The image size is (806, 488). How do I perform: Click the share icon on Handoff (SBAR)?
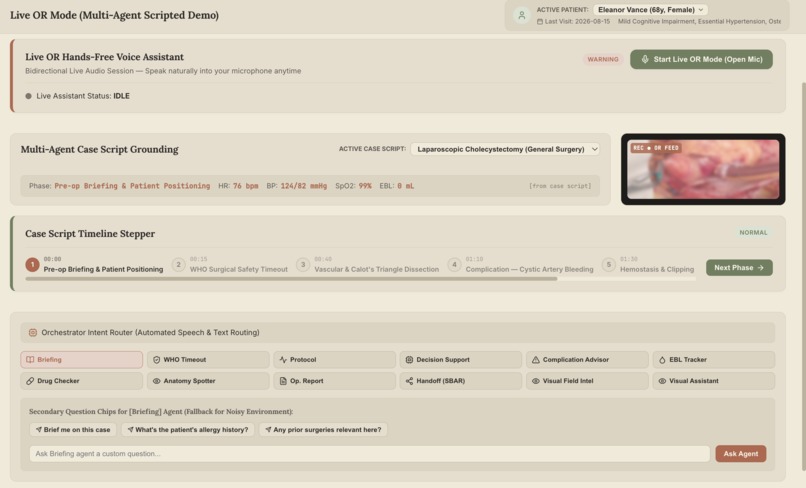coord(409,381)
